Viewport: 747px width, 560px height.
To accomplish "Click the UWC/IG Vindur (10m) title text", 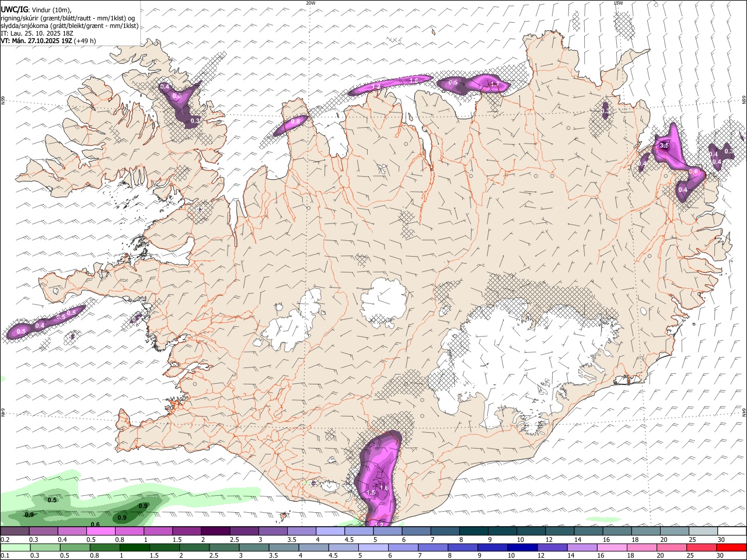I will tap(36, 10).
